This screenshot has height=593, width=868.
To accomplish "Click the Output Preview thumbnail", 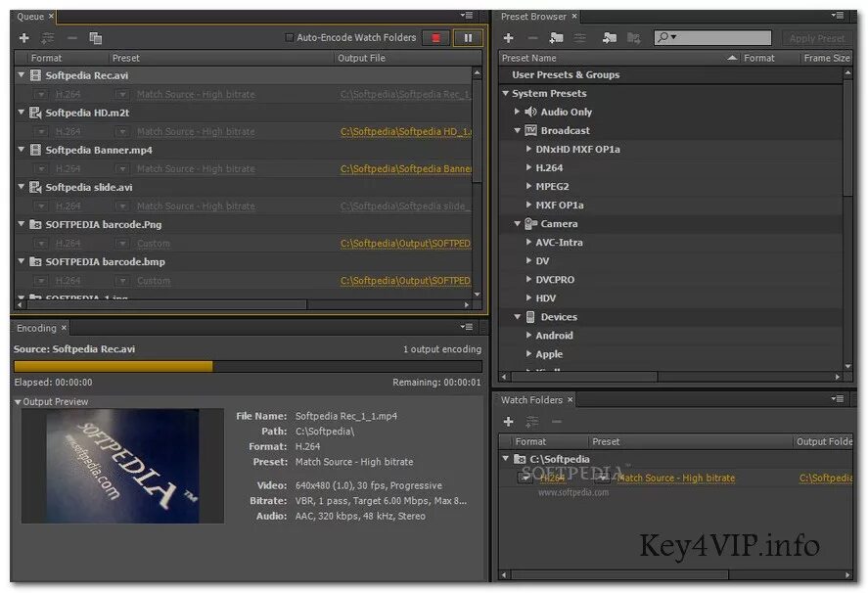I will [122, 466].
